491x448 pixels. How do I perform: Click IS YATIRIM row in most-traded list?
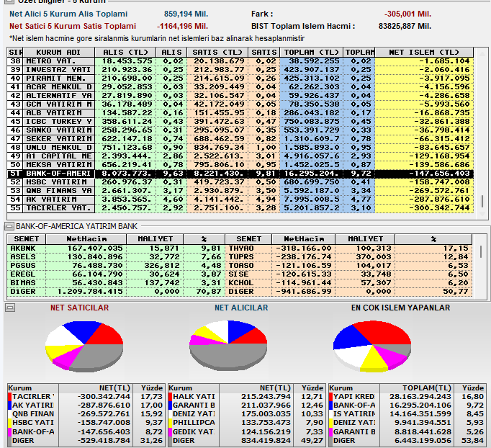407,414
